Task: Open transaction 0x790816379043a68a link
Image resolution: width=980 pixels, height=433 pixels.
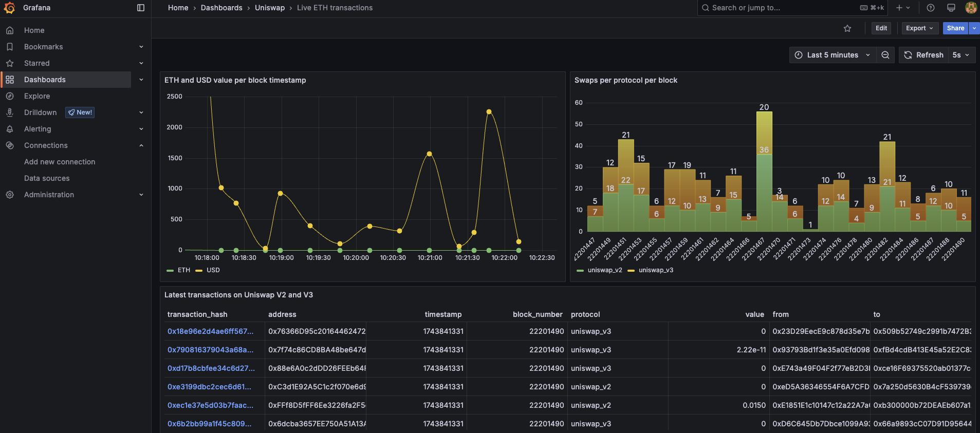Action: click(210, 350)
